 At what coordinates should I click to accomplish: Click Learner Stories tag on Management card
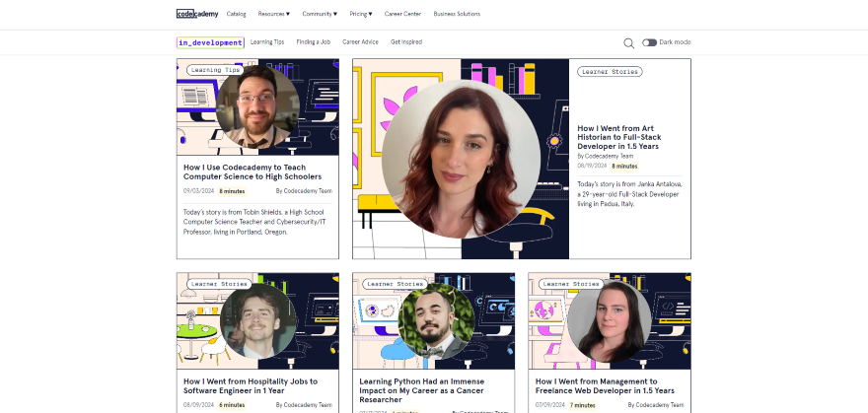[x=571, y=284]
